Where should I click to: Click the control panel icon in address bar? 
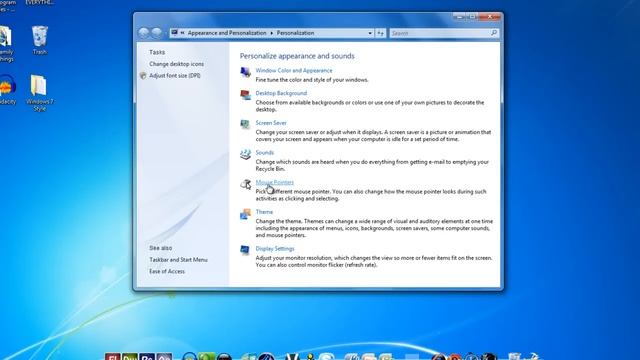pyautogui.click(x=175, y=33)
